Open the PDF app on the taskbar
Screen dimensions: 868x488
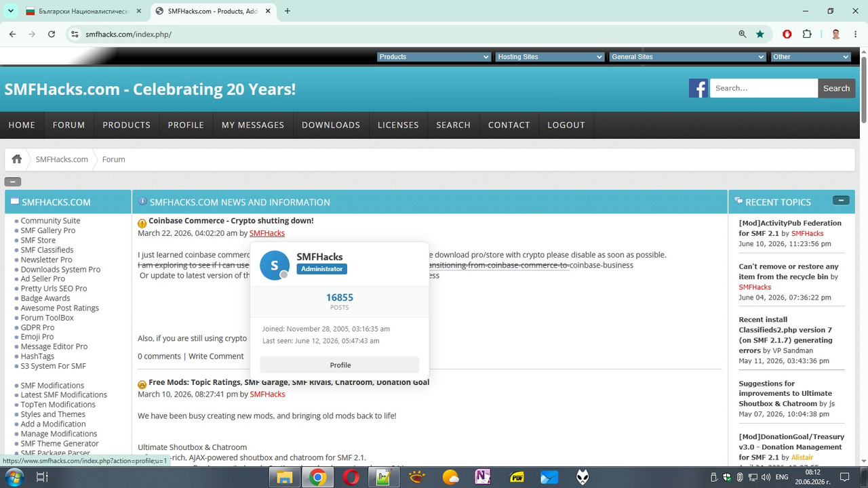click(517, 477)
